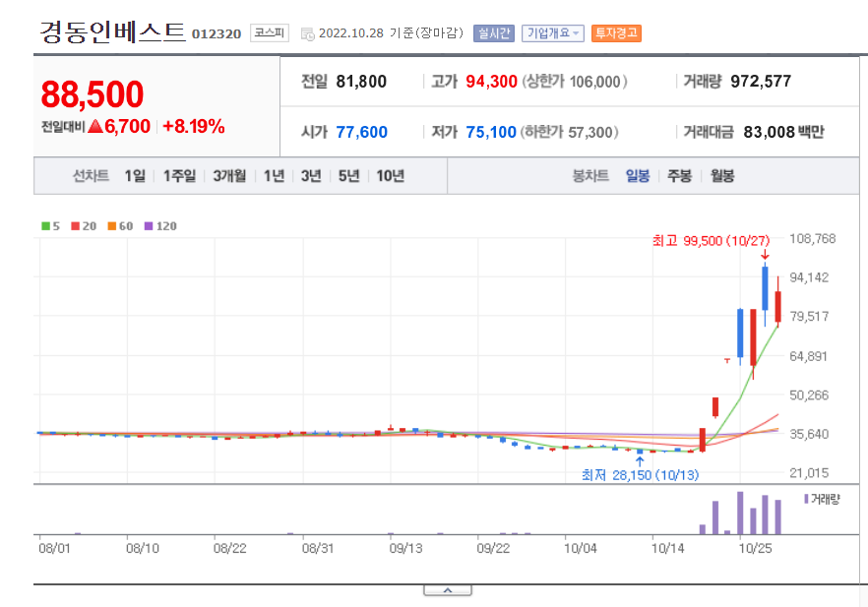Viewport: 868px width, 607px height.
Task: Click the tallest volume bar near 10/25
Action: point(740,513)
